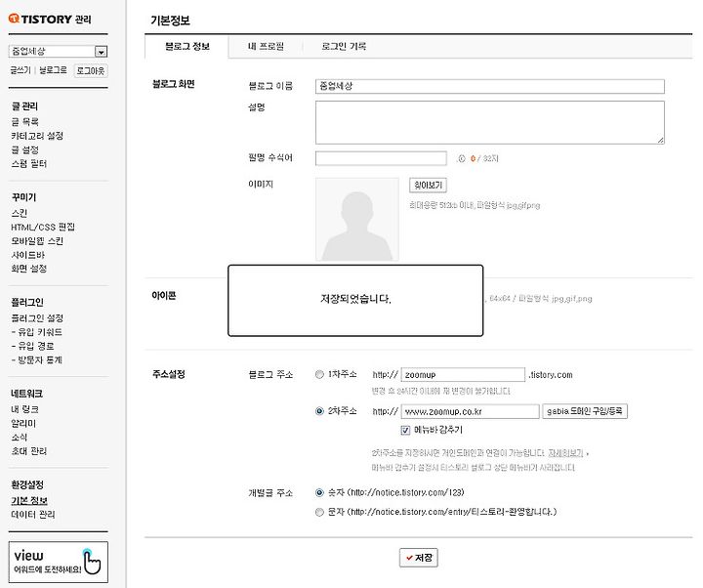Screen dimensions: 703x588
Task: Click the 글쓰기 link
Action: [x=21, y=70]
